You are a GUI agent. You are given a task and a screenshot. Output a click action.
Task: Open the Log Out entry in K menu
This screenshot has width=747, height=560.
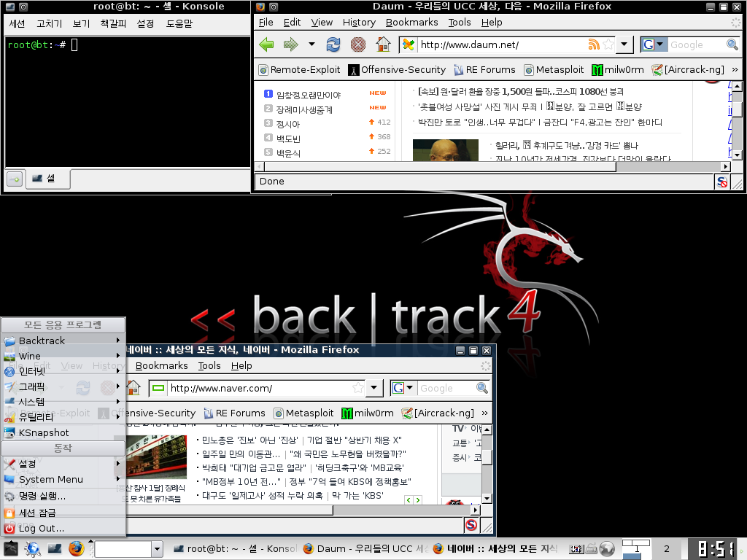[63, 529]
